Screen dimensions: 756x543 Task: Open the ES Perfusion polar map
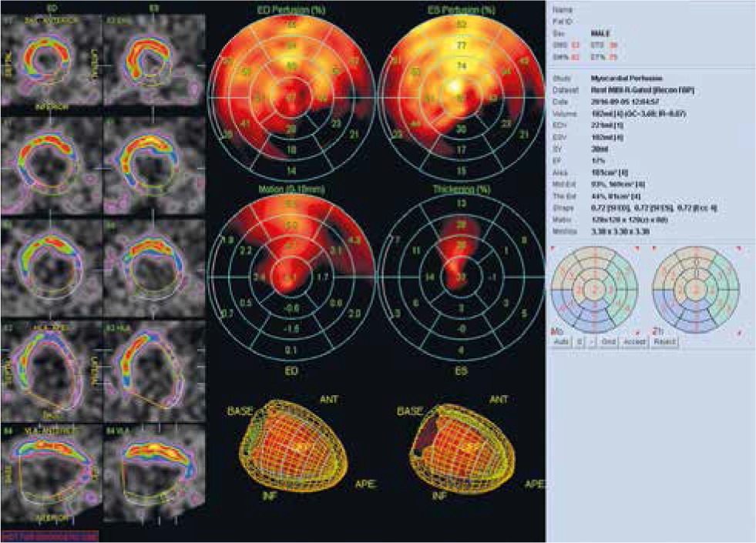(x=462, y=92)
